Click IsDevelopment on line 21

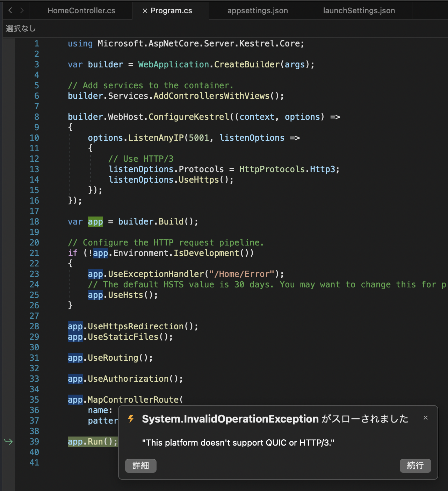coord(206,253)
